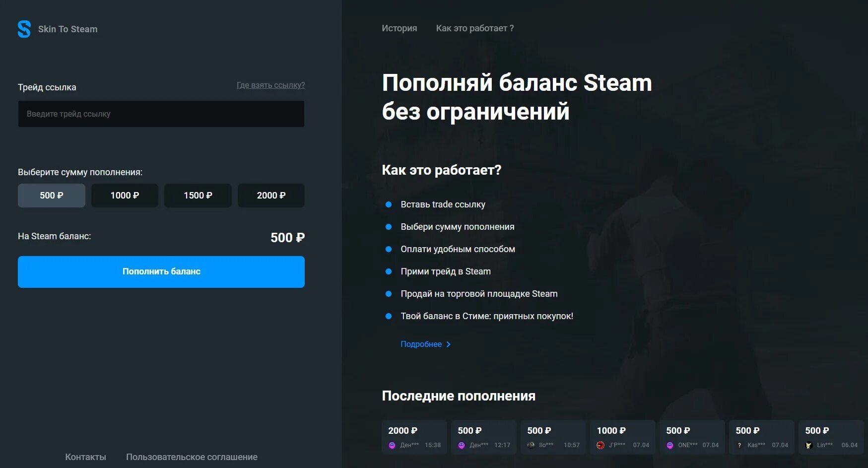Open the Как это работает ? tab
The width and height of the screenshot is (868, 468).
point(475,28)
